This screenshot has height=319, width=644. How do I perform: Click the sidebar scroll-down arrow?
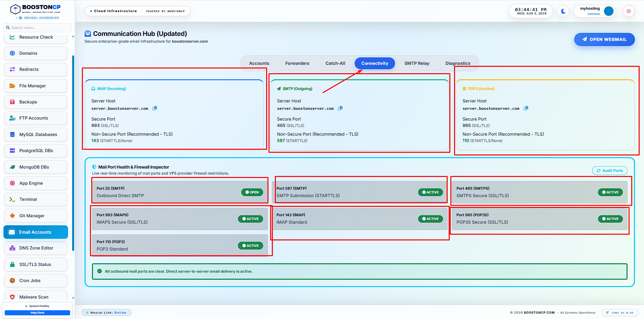coord(73,298)
